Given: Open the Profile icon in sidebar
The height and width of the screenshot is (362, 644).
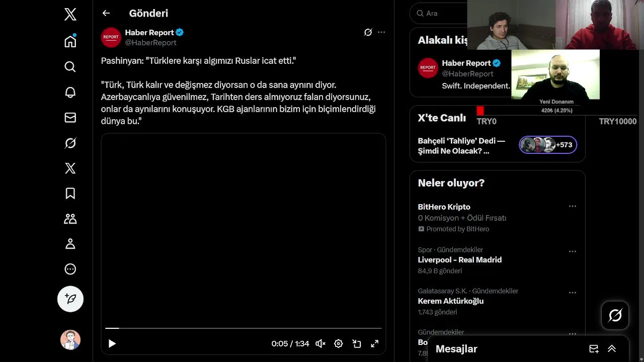Looking at the screenshot, I should click(x=70, y=244).
